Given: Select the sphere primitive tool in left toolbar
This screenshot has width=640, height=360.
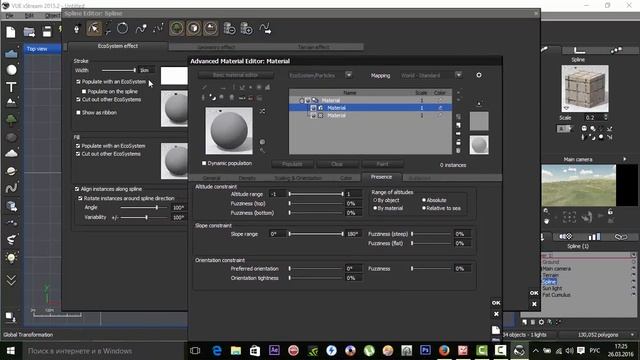Looking at the screenshot, I should coord(11,70).
